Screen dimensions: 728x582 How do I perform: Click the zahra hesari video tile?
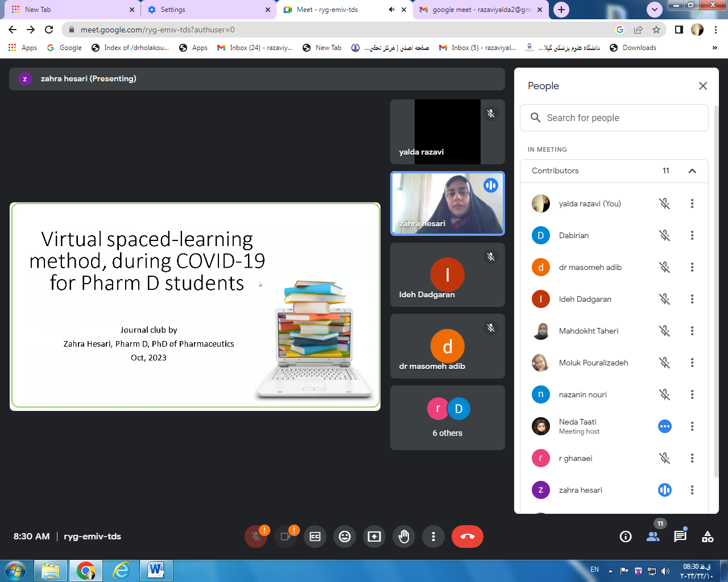[447, 203]
